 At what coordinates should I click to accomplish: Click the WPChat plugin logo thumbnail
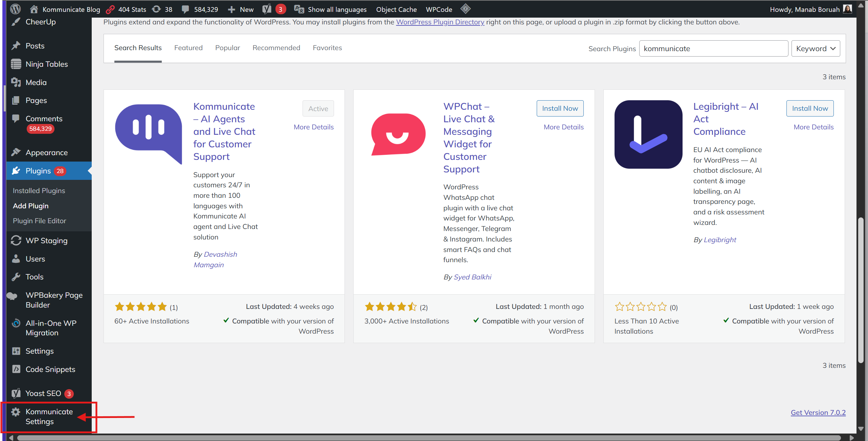click(x=398, y=134)
